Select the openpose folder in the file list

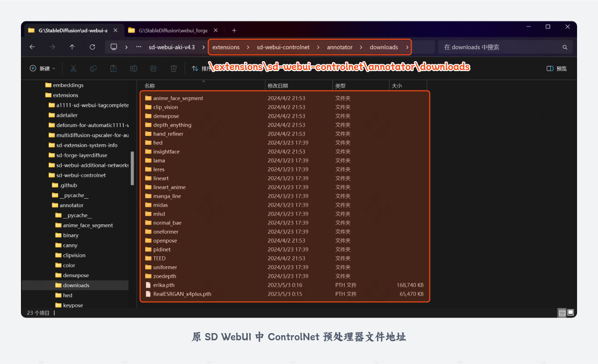click(165, 241)
